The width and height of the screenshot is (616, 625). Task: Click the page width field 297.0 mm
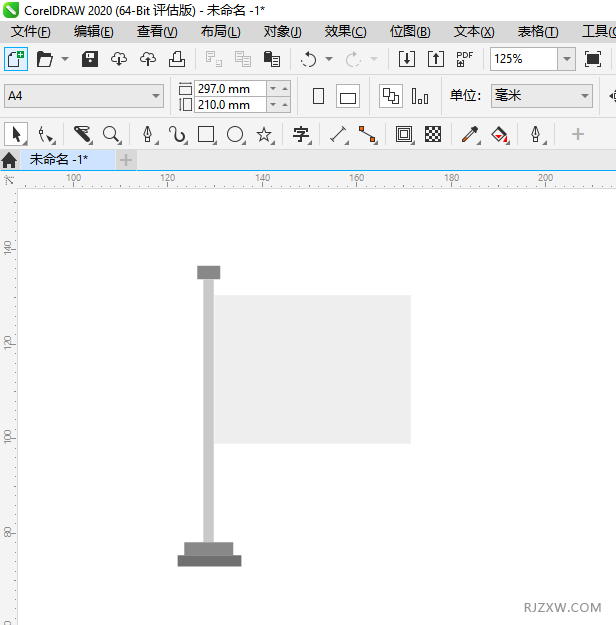click(230, 88)
